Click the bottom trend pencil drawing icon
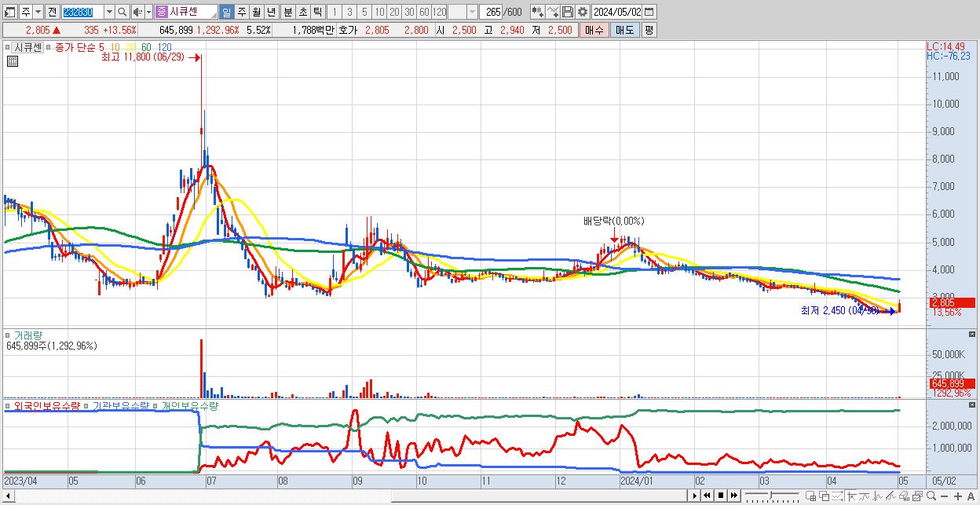The height and width of the screenshot is (505, 980). pos(890,496)
